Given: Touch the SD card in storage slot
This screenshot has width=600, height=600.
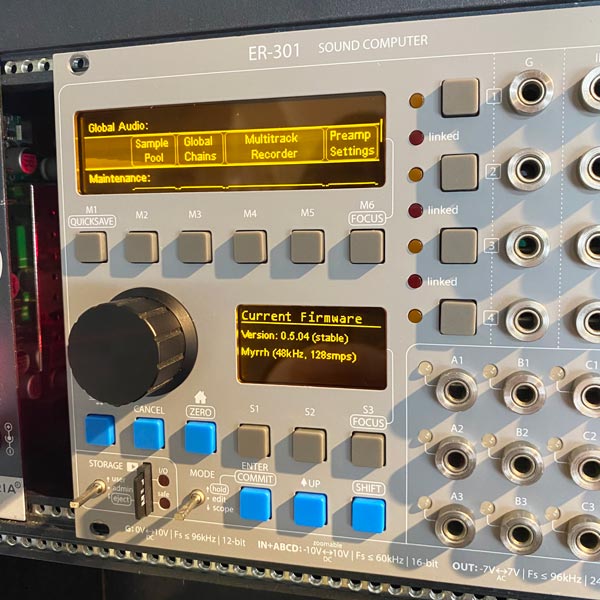Looking at the screenshot, I should click(x=144, y=491).
